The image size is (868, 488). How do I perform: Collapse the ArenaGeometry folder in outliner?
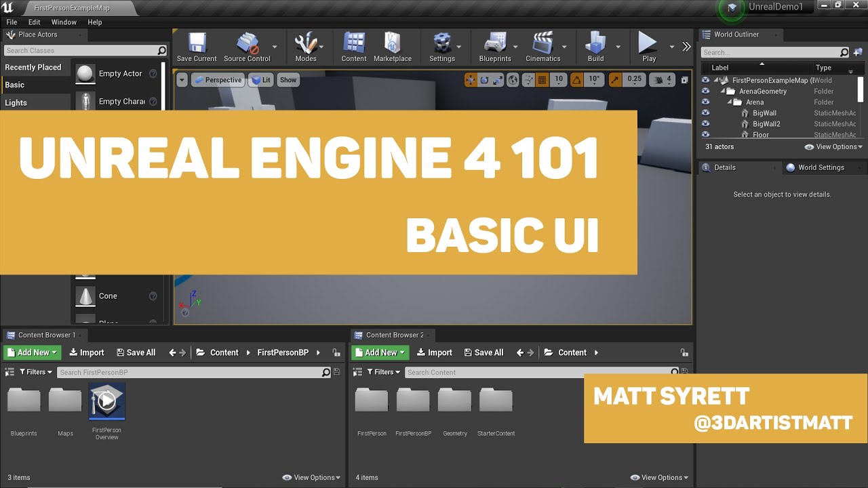(x=723, y=91)
